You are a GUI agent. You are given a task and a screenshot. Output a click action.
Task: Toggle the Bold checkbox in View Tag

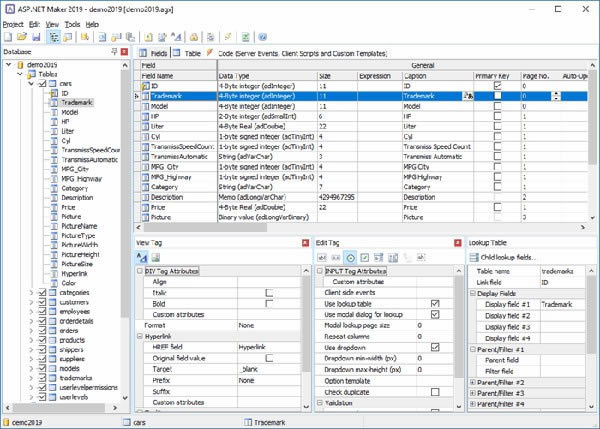[x=269, y=303]
